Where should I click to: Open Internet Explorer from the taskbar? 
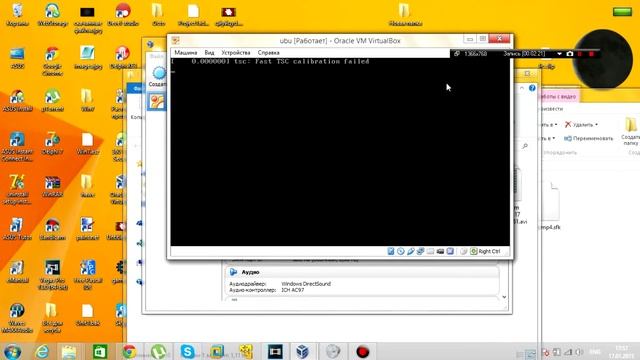42,351
